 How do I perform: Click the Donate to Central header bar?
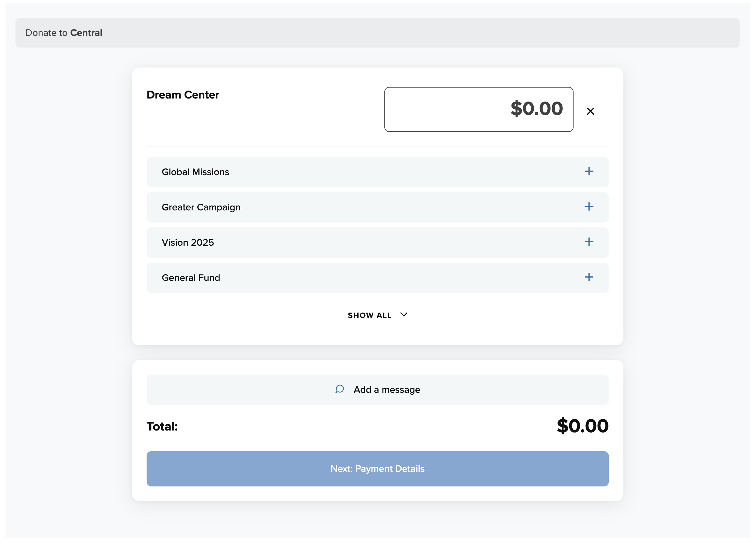[x=377, y=33]
